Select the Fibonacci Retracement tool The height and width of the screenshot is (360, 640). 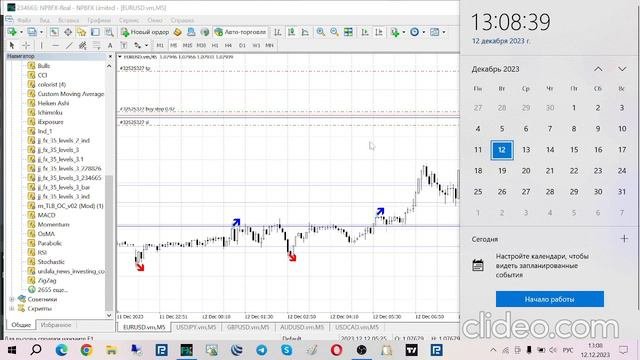(x=96, y=45)
